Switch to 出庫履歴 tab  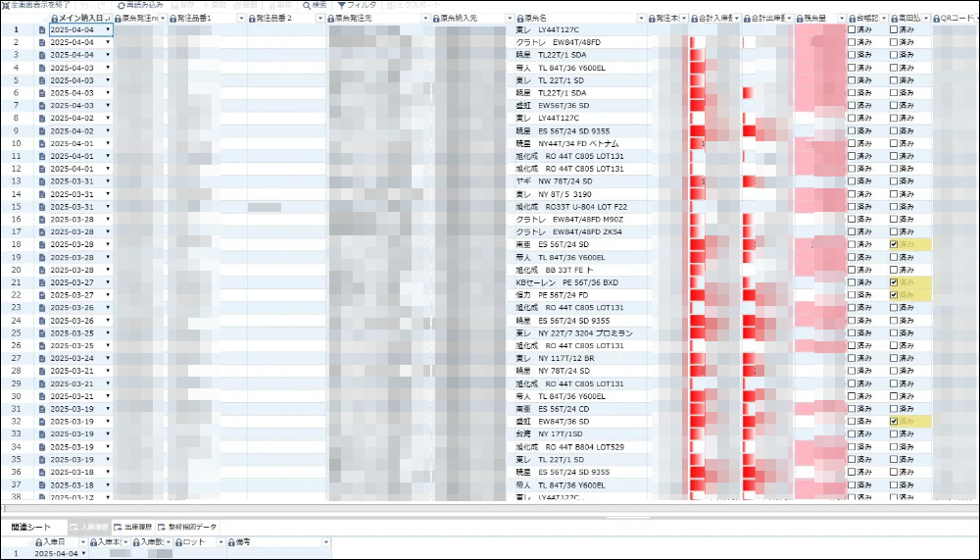[132, 528]
